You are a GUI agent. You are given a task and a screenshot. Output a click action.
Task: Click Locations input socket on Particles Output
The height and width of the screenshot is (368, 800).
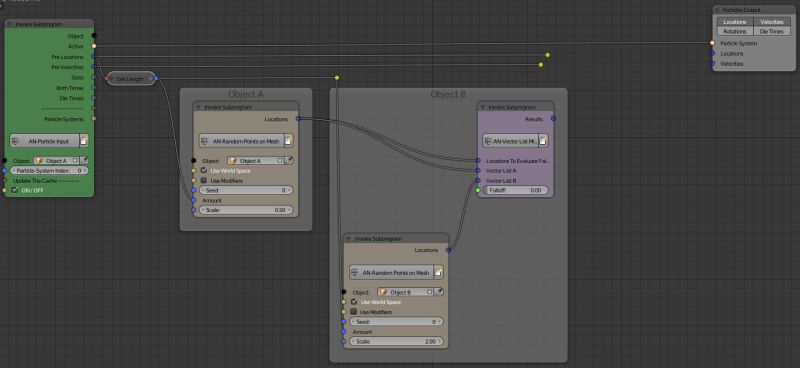pos(712,53)
